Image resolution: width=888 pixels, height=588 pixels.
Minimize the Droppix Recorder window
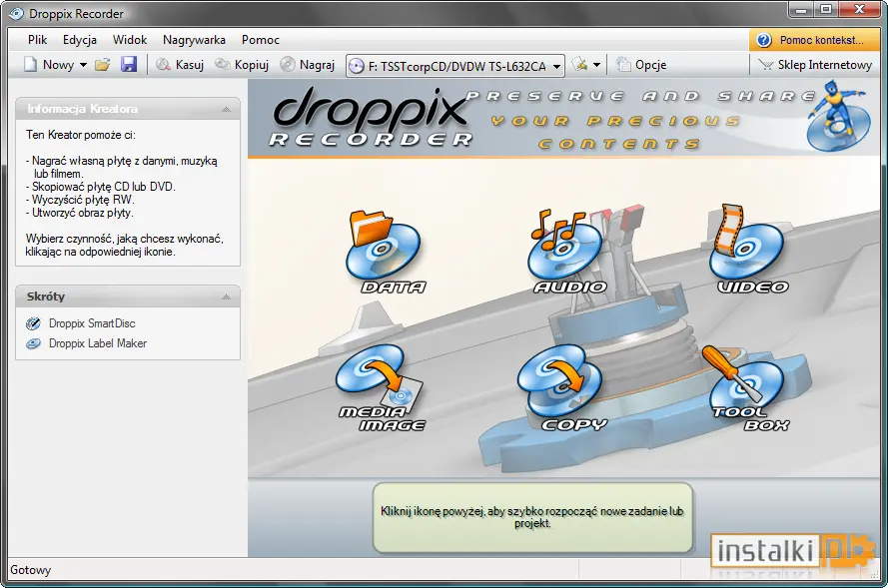coord(801,10)
